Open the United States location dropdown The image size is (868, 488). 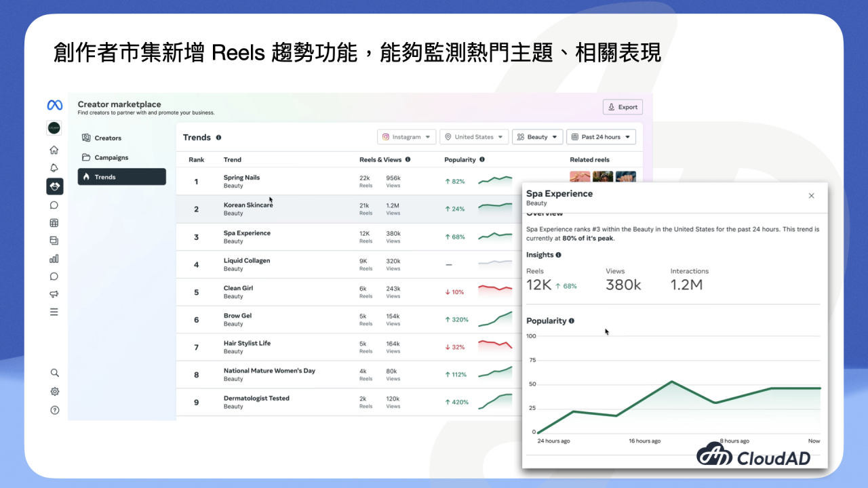point(474,137)
